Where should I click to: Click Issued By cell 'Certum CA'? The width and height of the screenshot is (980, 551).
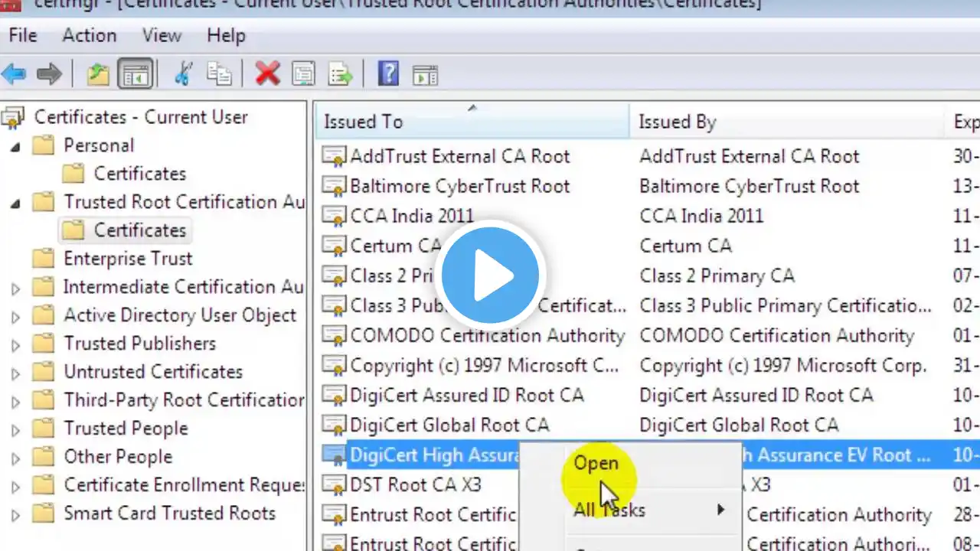685,246
